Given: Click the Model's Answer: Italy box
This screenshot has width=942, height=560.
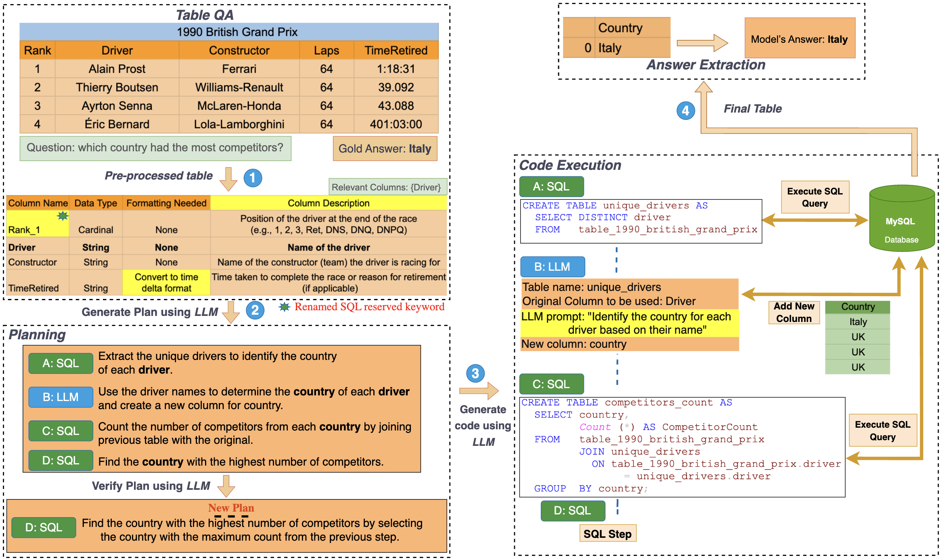Looking at the screenshot, I should coord(799,39).
